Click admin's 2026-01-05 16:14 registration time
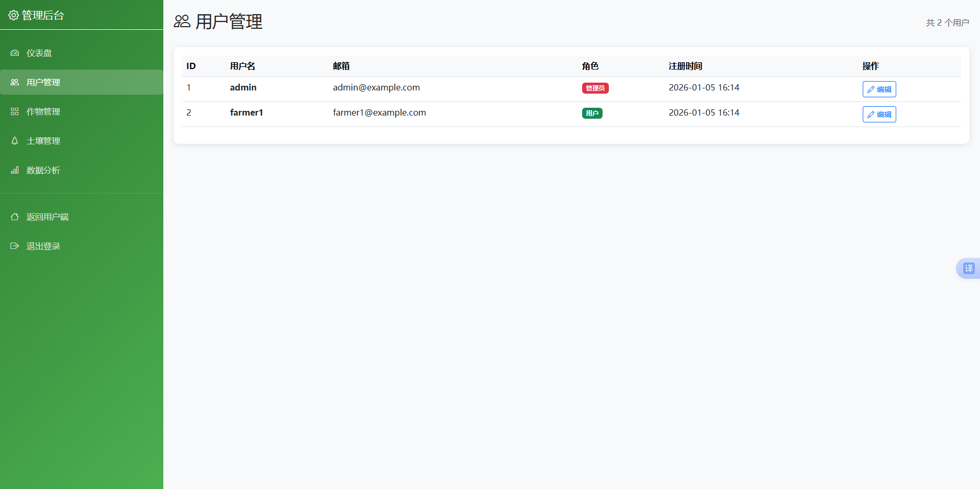980x489 pixels. tap(704, 87)
